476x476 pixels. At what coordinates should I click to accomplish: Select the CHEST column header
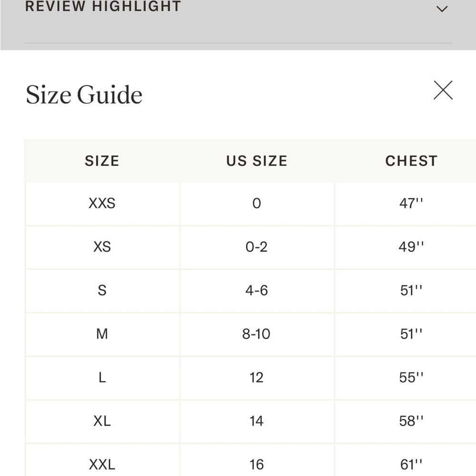click(x=411, y=161)
